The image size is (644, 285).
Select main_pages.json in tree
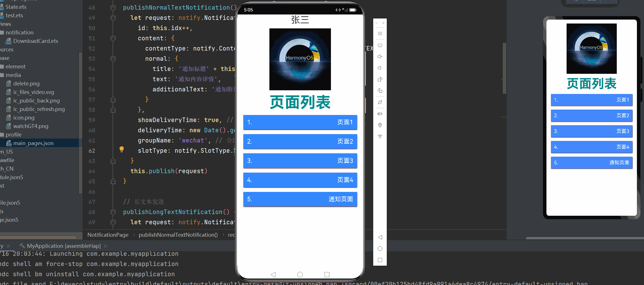coord(33,143)
